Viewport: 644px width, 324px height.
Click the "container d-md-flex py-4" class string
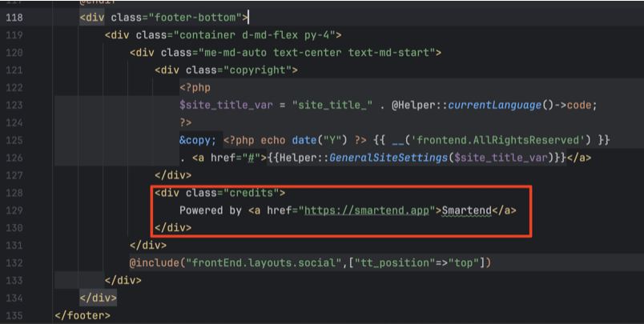click(x=254, y=35)
